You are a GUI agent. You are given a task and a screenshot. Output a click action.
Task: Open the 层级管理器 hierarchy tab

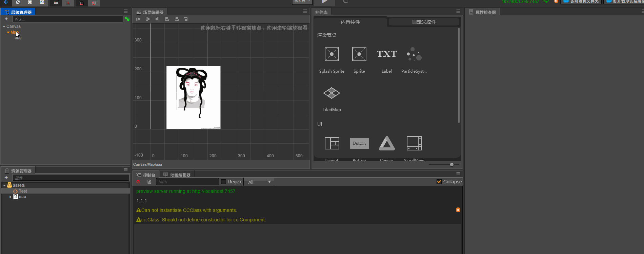(x=18, y=12)
